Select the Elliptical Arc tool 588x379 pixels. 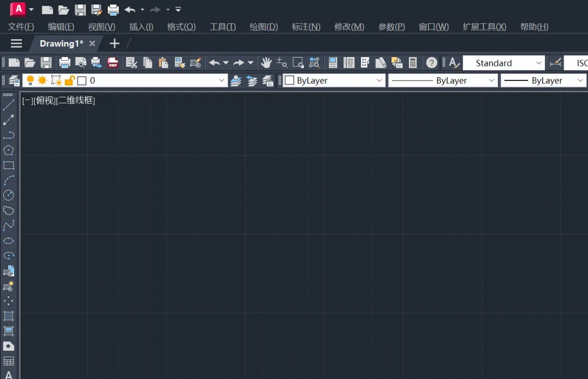(x=8, y=256)
